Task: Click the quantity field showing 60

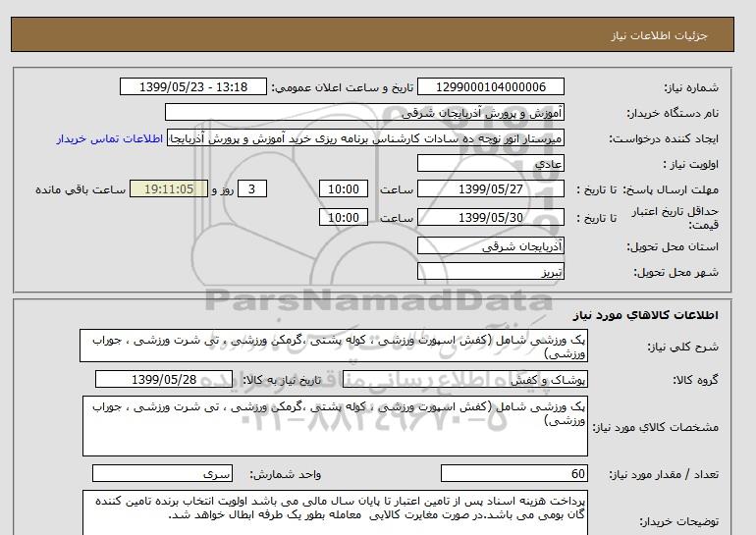Action: coord(513,473)
